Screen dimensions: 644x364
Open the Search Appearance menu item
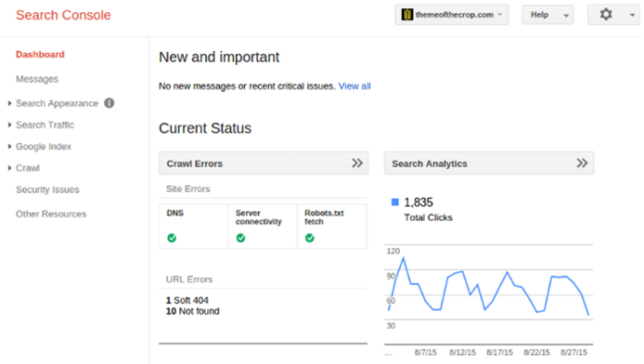(57, 103)
